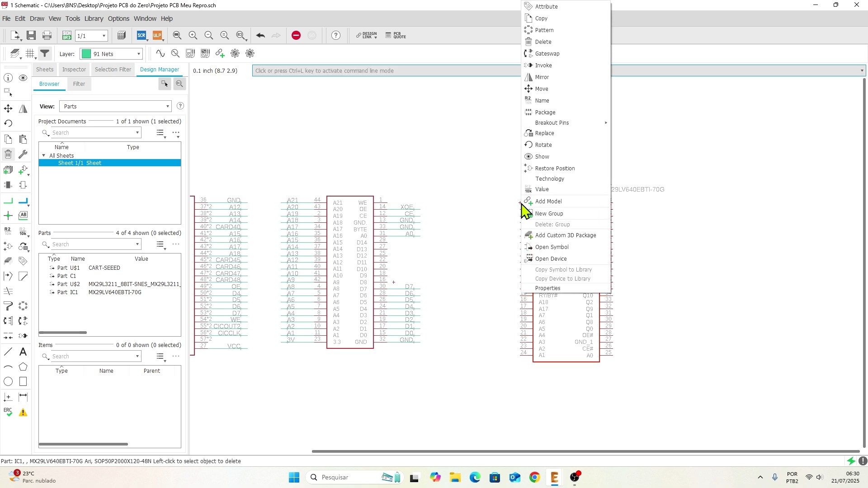Open the Library menu
This screenshot has width=868, height=488.
94,19
